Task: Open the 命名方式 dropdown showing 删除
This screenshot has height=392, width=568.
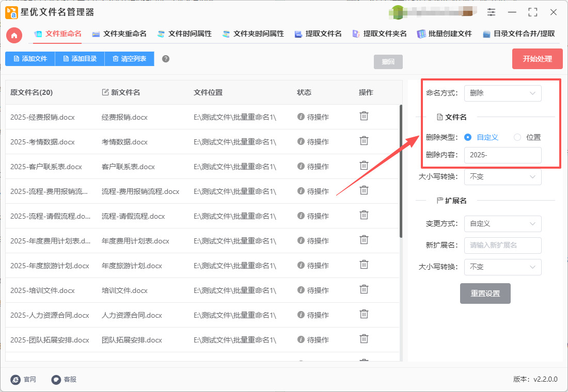Action: pyautogui.click(x=503, y=93)
